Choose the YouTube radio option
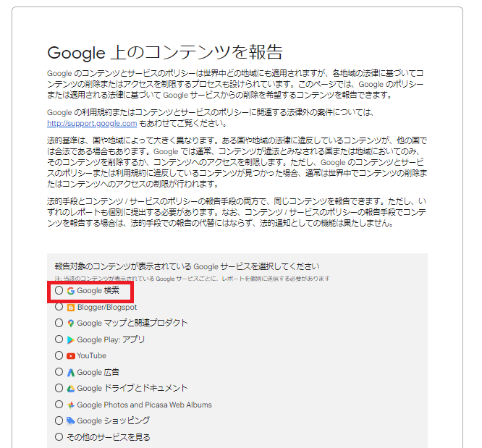Screen dimensions: 482x448 click(x=59, y=356)
